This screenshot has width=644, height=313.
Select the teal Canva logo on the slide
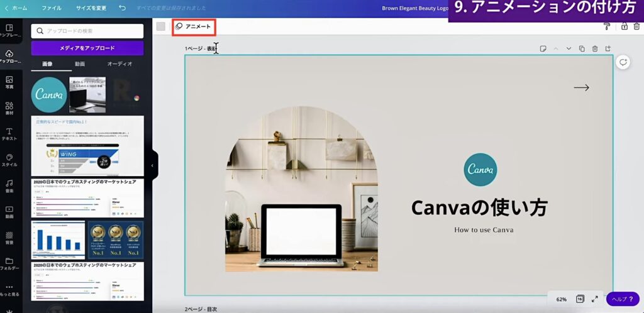click(x=480, y=170)
